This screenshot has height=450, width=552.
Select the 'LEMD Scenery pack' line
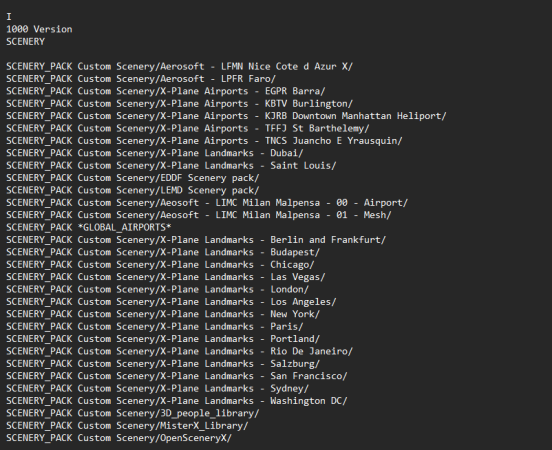pos(132,190)
